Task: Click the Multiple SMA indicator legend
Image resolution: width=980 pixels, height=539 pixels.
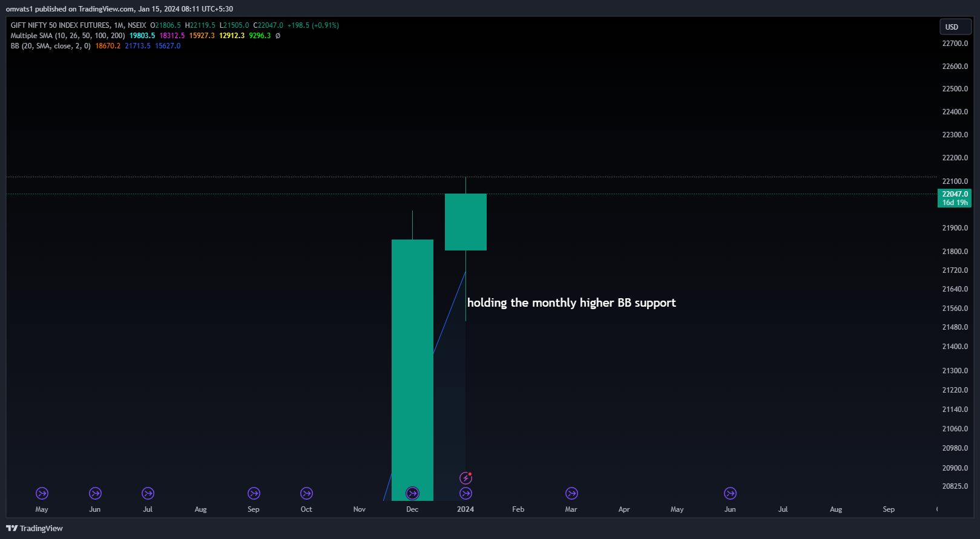Action: (x=68, y=36)
